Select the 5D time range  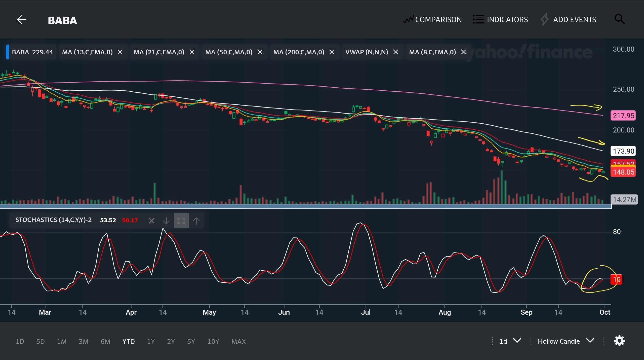[41, 341]
